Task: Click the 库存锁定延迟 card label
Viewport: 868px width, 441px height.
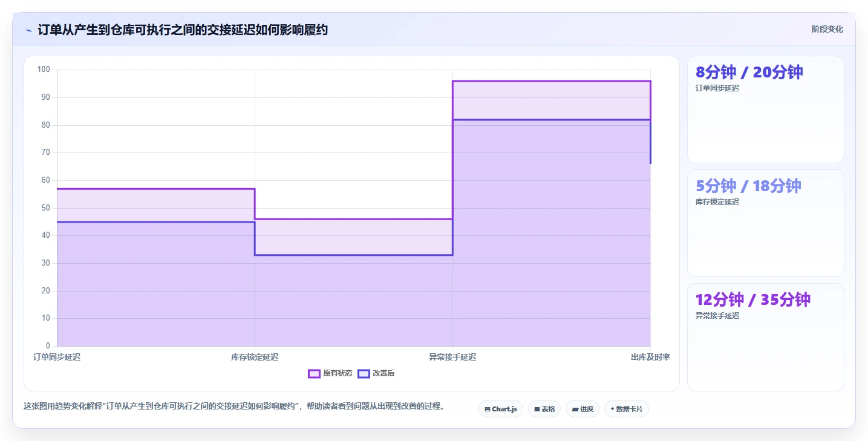Action: (x=717, y=202)
